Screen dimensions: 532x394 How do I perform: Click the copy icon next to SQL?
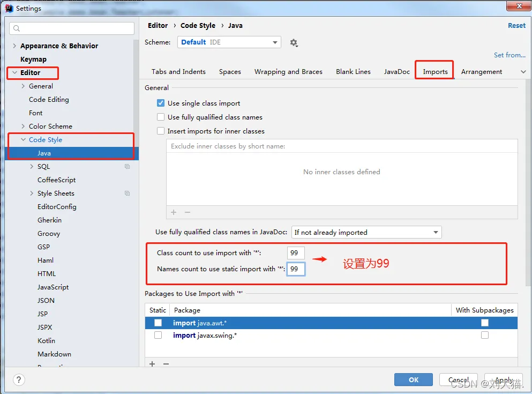coord(127,166)
